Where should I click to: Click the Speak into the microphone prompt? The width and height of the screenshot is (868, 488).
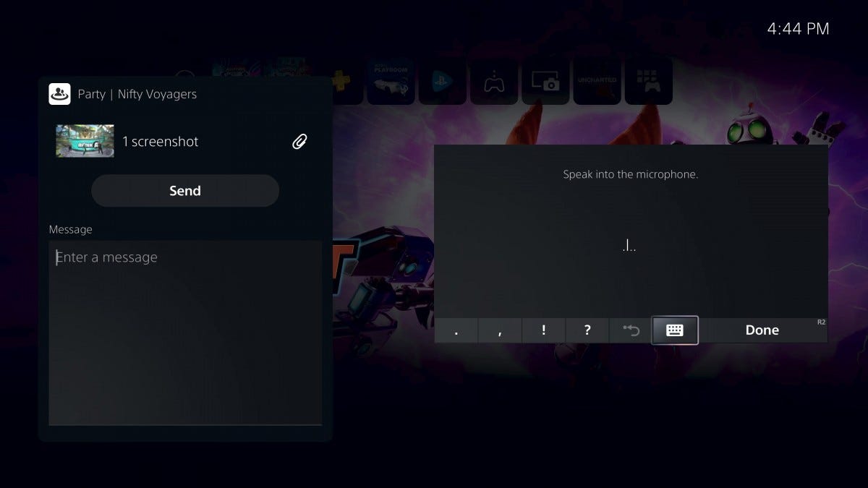[x=631, y=174]
